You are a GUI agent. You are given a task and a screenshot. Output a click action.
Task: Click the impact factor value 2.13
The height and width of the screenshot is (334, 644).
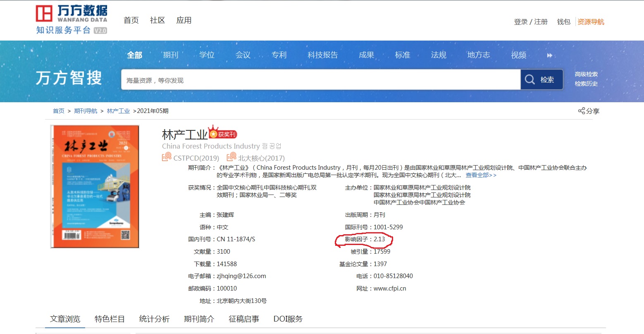click(x=379, y=239)
